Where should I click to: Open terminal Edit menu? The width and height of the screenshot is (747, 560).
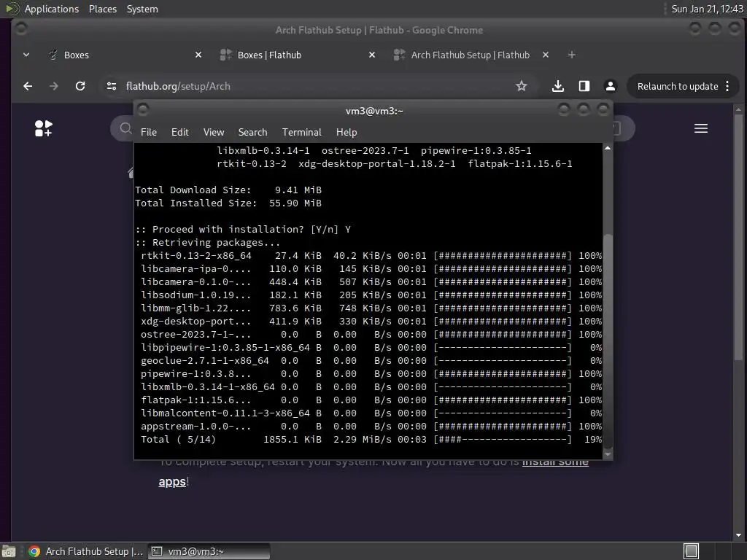pos(180,133)
